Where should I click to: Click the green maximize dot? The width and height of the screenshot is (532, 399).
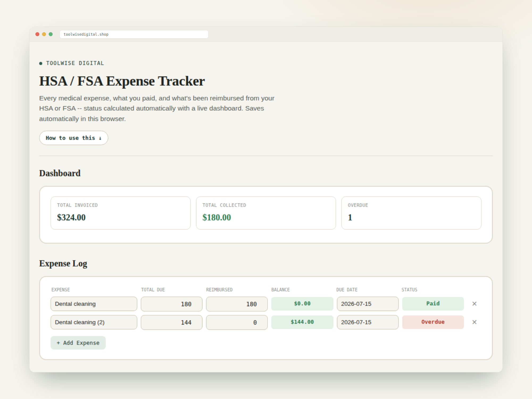51,34
